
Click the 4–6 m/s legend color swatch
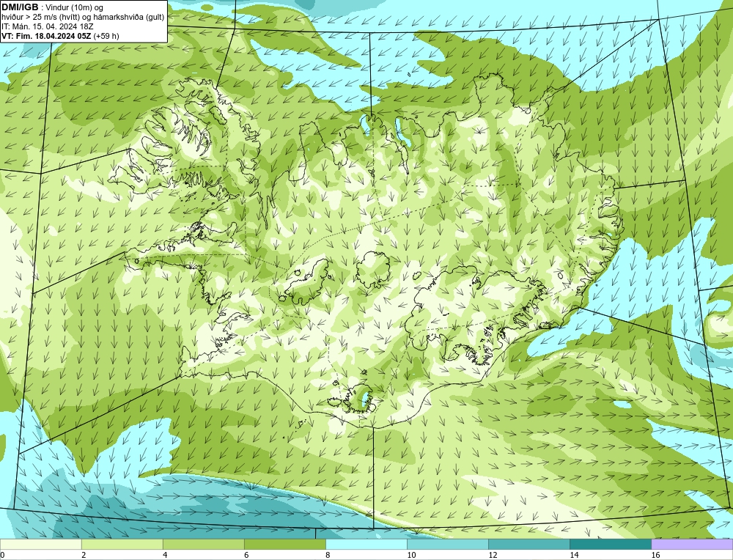(203, 544)
